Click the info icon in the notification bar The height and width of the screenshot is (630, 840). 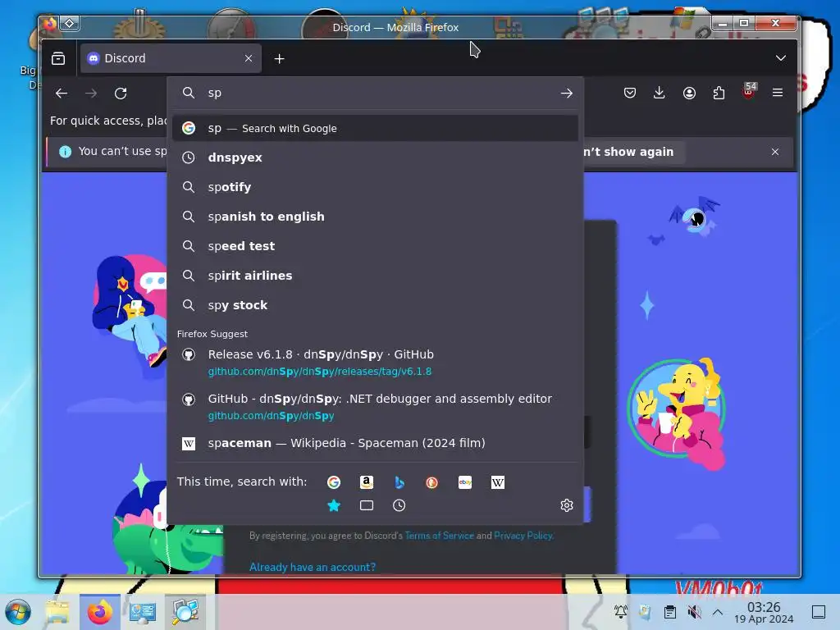click(x=65, y=152)
